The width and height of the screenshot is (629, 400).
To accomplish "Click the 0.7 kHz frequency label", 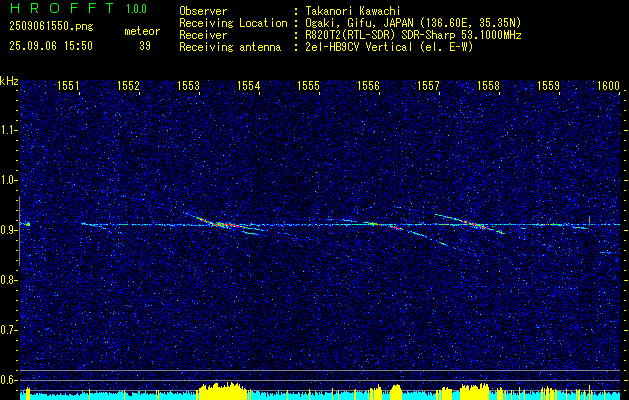I will 8,330.
